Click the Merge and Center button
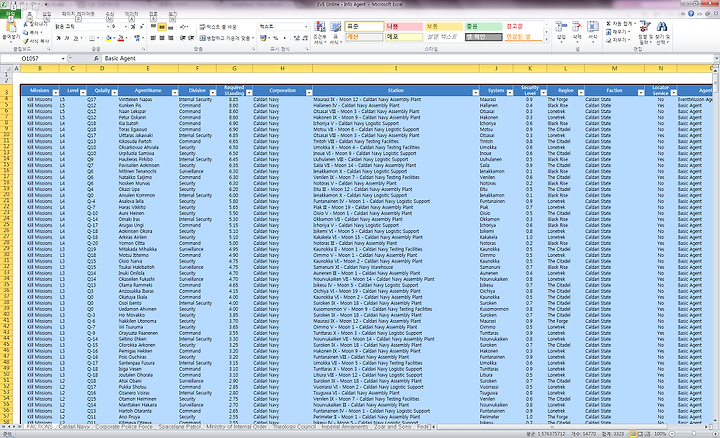This screenshot has width=720, height=438. tap(225, 38)
